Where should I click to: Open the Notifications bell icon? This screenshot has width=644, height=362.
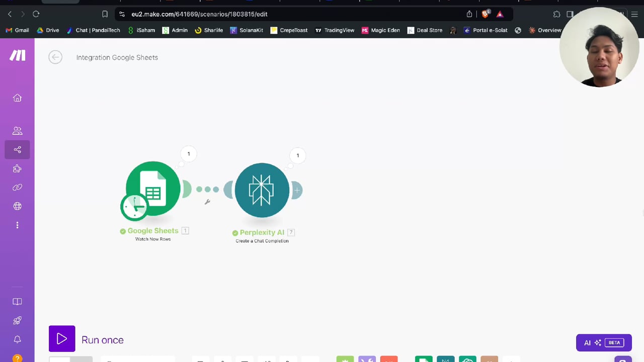[17, 339]
